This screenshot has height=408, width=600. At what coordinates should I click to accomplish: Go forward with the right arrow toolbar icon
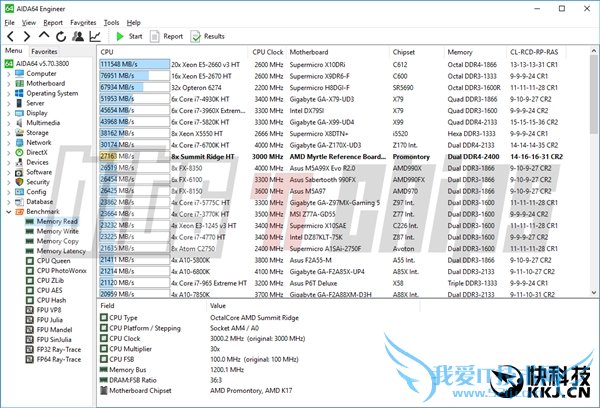point(27,37)
